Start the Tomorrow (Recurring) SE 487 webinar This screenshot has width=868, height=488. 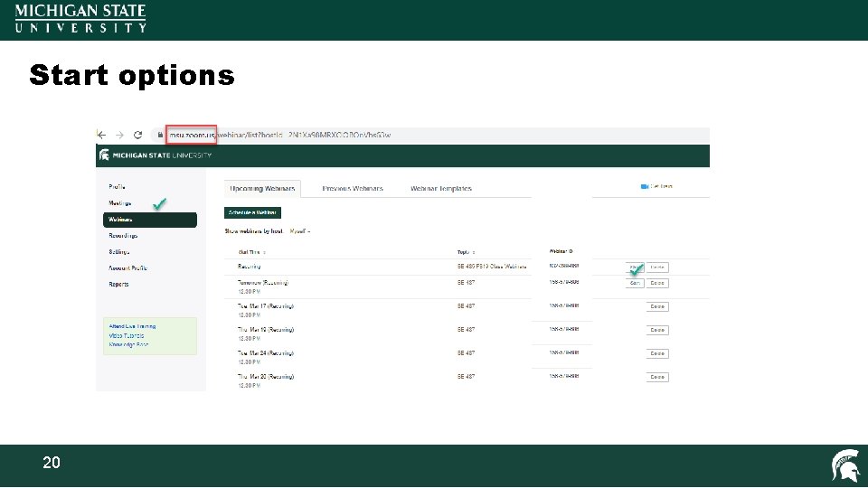635,283
